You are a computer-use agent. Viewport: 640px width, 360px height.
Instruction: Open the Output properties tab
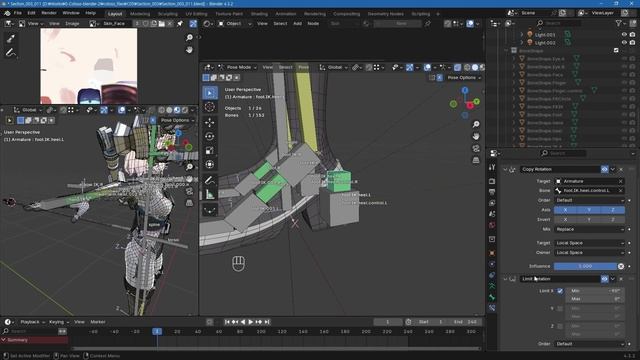point(492,192)
